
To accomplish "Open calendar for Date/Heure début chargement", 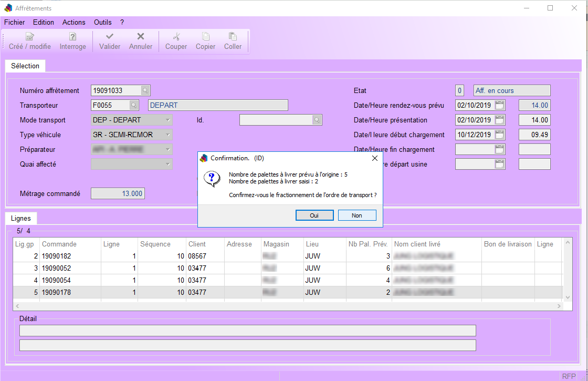I will coord(499,135).
